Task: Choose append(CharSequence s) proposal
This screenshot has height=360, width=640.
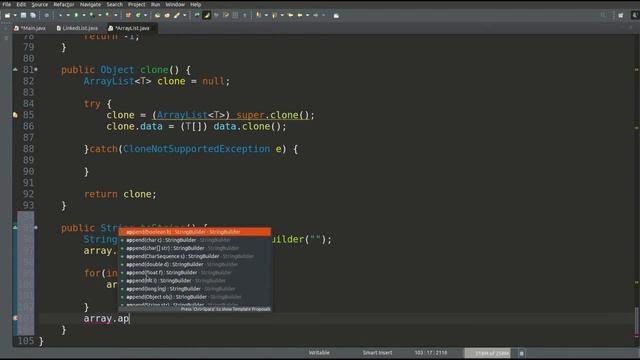Action: click(x=195, y=256)
